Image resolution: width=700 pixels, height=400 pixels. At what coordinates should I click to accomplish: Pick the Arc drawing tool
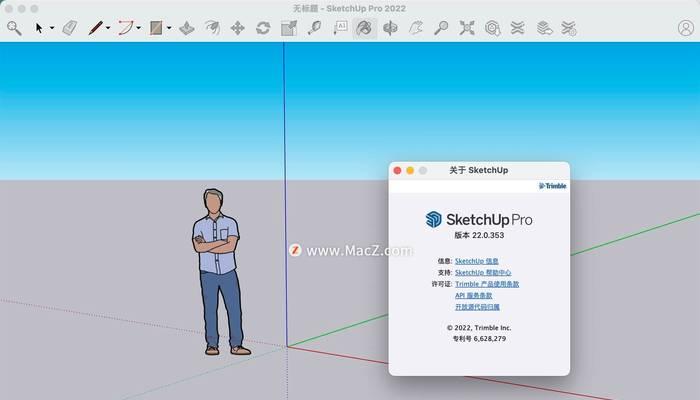pyautogui.click(x=125, y=28)
